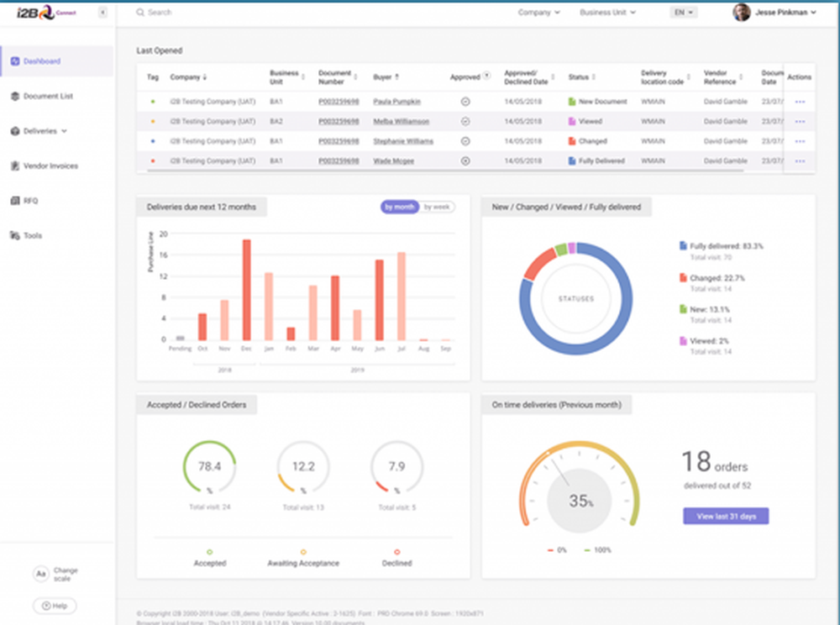Expand the Deliveries submenu chevron

click(65, 131)
